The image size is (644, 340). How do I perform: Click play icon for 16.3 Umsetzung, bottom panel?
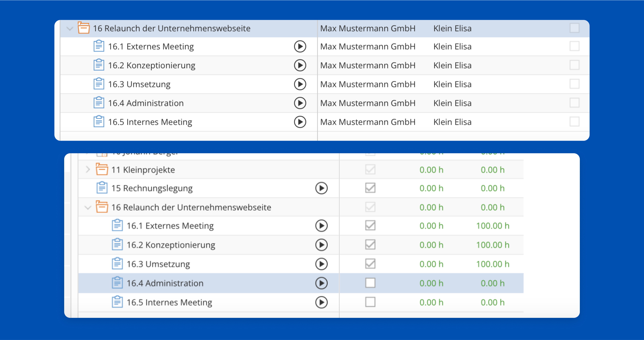321,264
